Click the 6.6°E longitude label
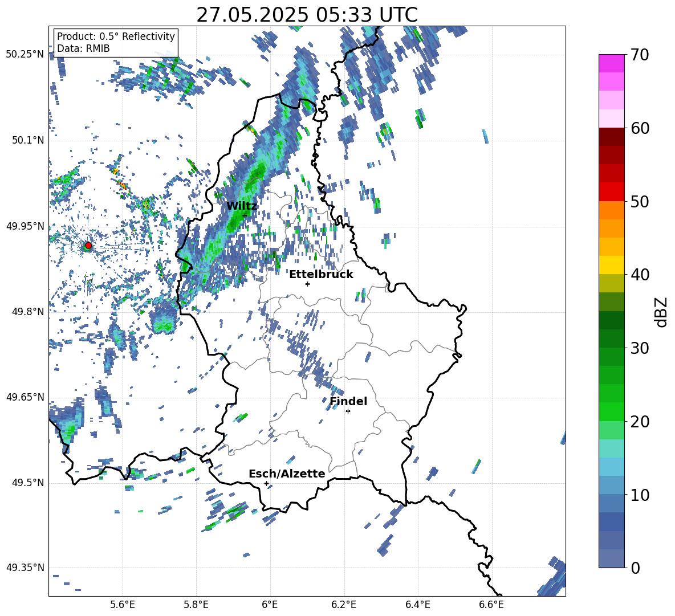675x616 pixels. pyautogui.click(x=491, y=605)
